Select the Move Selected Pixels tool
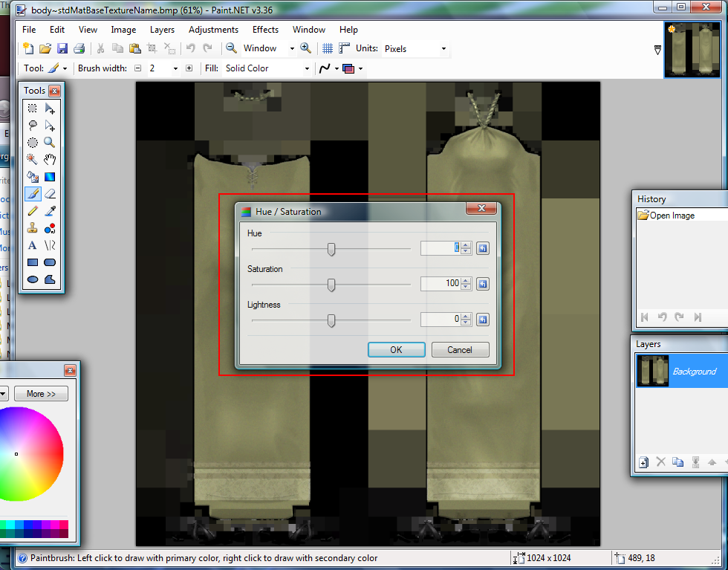 [x=50, y=109]
